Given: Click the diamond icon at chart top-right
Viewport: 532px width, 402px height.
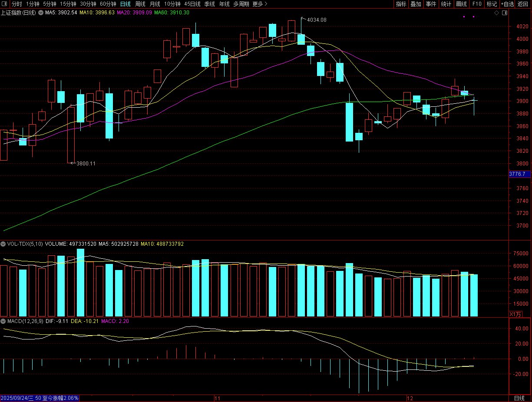Looking at the screenshot, I should tap(497, 13).
